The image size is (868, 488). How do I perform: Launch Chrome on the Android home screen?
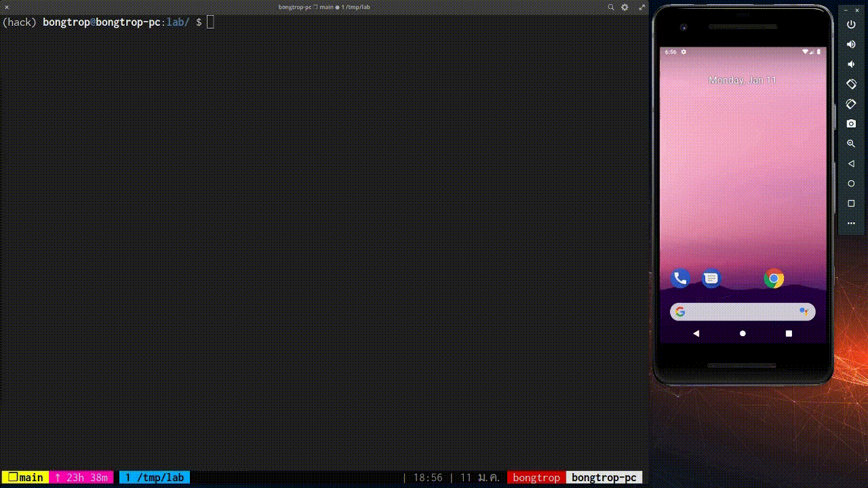pyautogui.click(x=774, y=279)
